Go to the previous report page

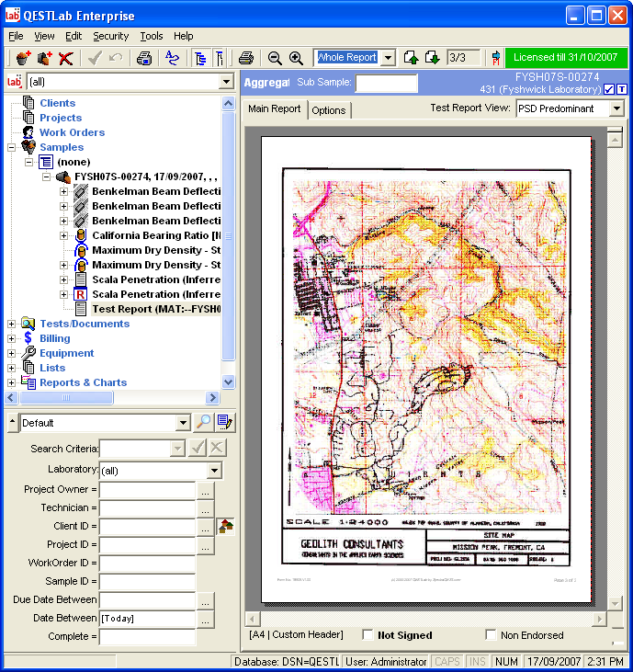pyautogui.click(x=412, y=58)
